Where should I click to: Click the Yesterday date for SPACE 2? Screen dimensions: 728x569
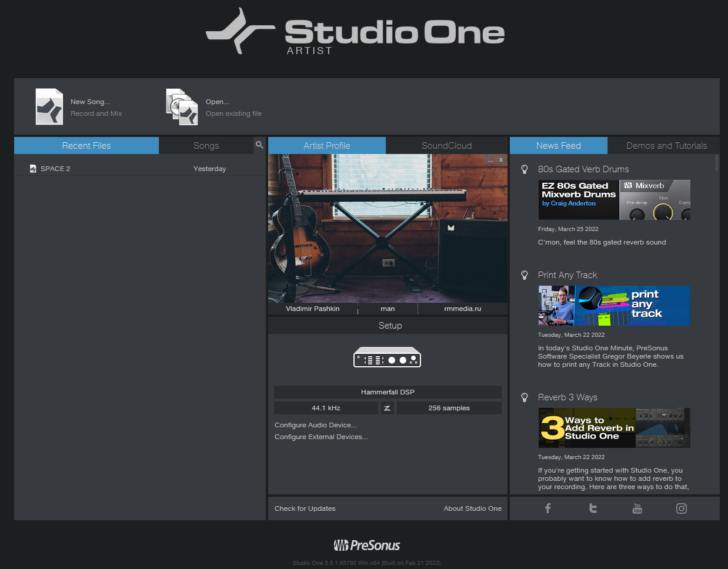(x=209, y=169)
